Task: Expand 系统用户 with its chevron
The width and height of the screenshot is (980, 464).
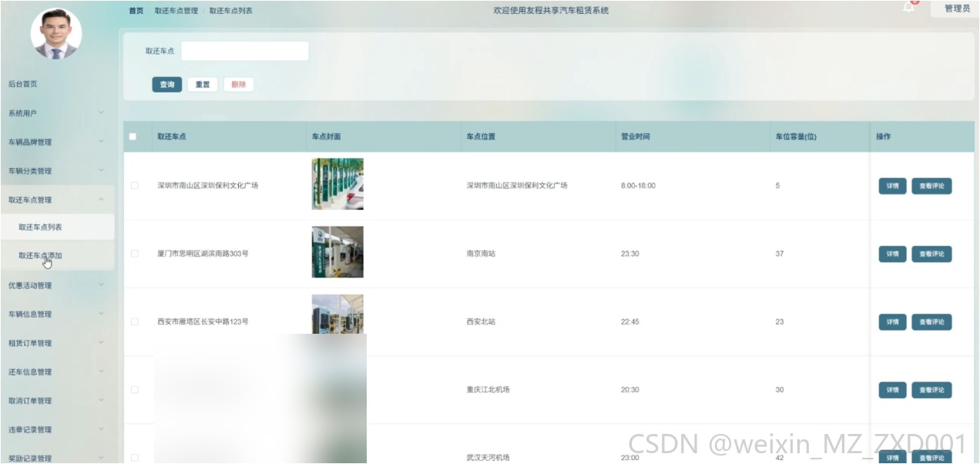Action: [101, 113]
